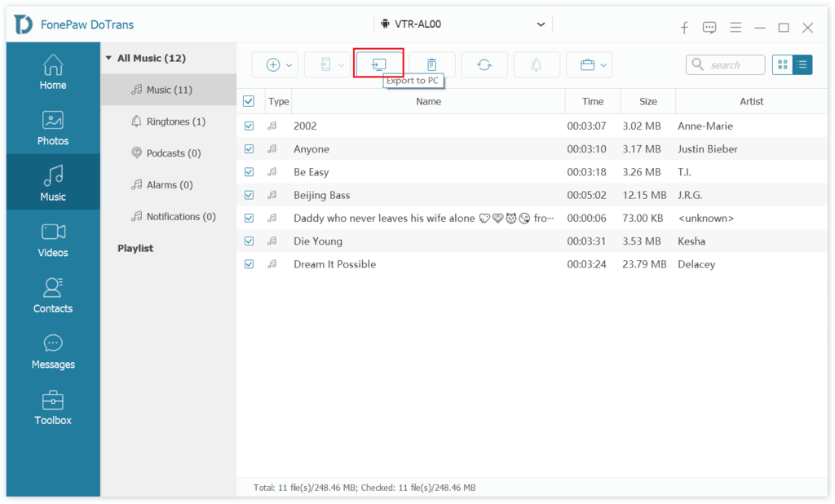Sort by the Name column header
Image resolution: width=835 pixels, height=504 pixels.
(428, 101)
